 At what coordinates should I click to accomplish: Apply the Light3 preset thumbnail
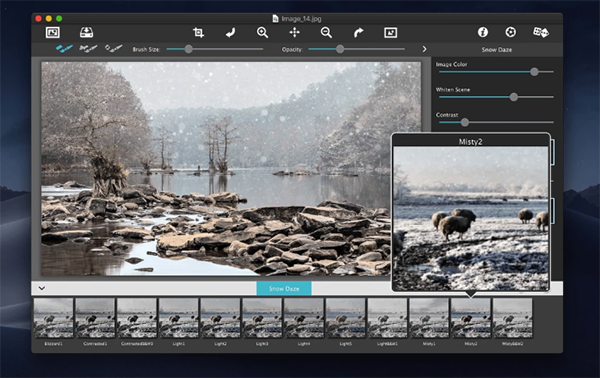262,318
